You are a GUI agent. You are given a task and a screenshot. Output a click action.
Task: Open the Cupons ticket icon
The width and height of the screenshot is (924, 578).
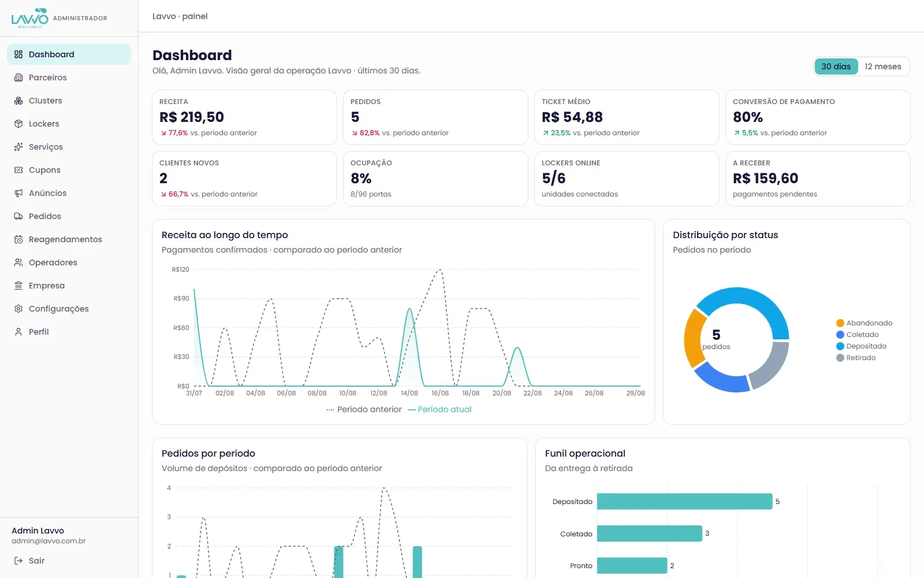(x=18, y=170)
